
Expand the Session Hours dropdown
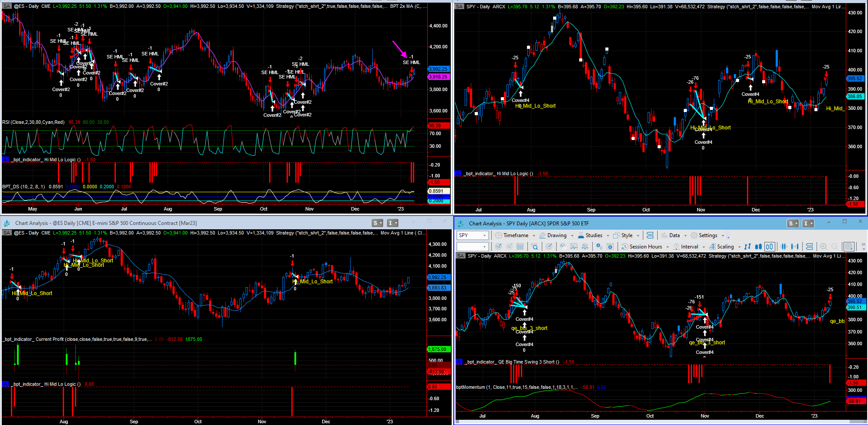point(667,247)
